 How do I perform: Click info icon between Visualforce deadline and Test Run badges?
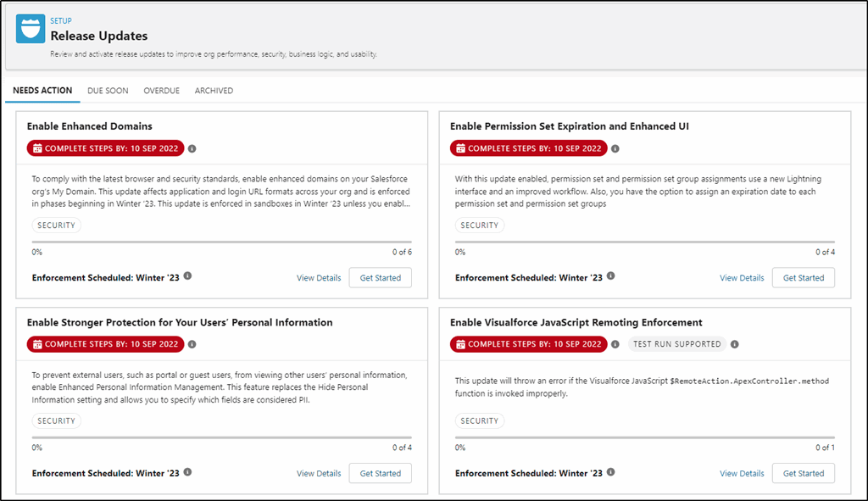pos(615,344)
